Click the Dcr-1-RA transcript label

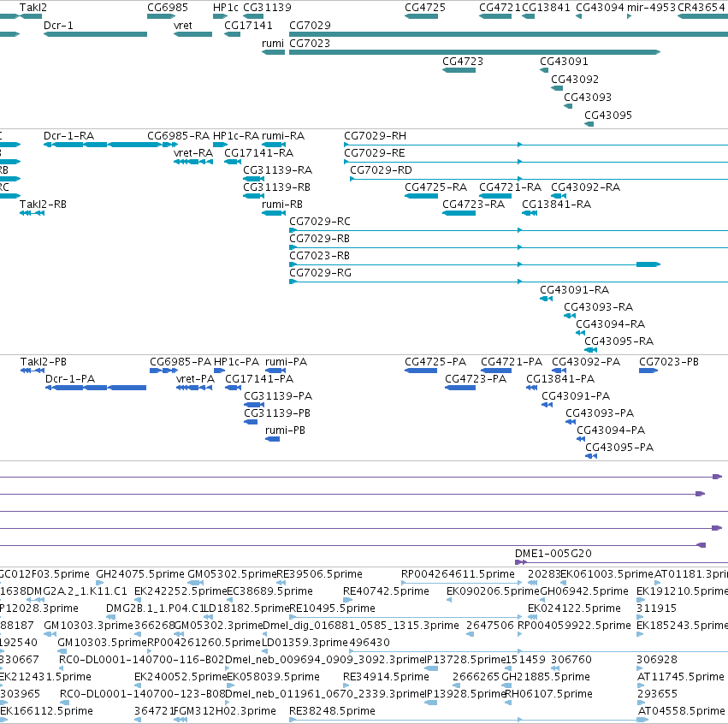pyautogui.click(x=68, y=135)
